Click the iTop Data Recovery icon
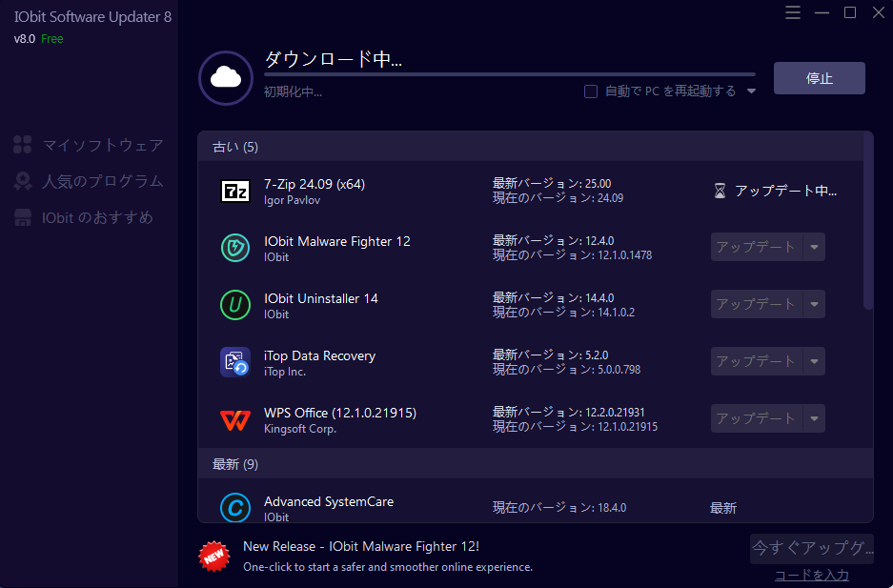The height and width of the screenshot is (588, 893). 235,362
